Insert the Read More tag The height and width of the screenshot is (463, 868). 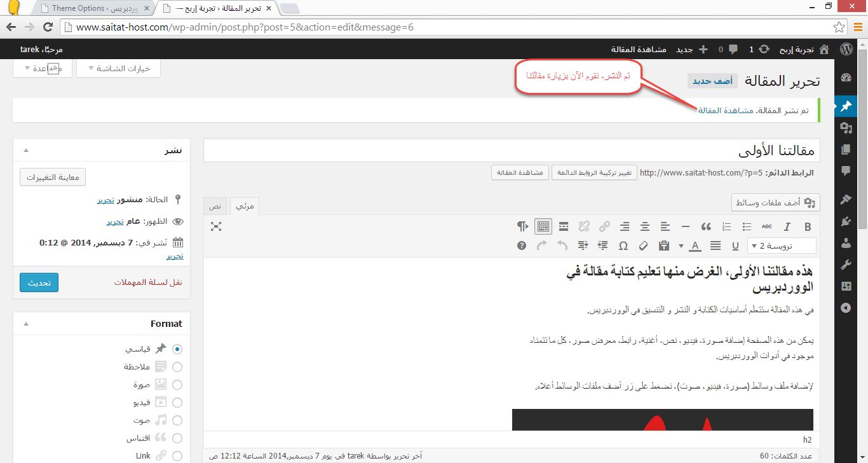564,226
